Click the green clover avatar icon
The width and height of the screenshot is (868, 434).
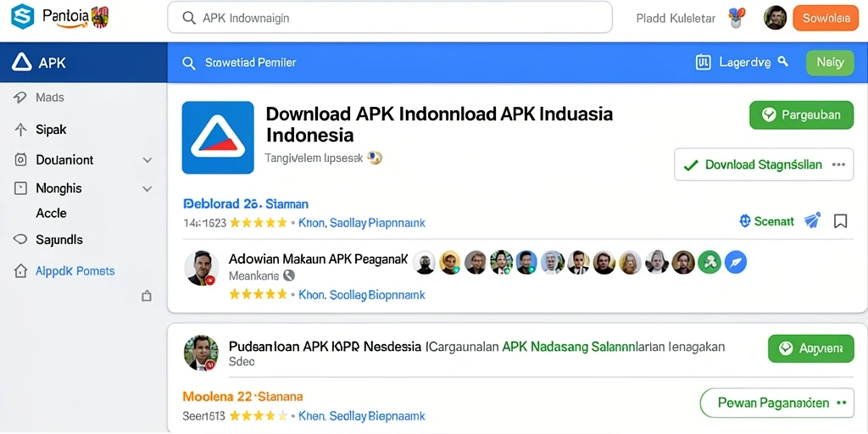pyautogui.click(x=709, y=263)
